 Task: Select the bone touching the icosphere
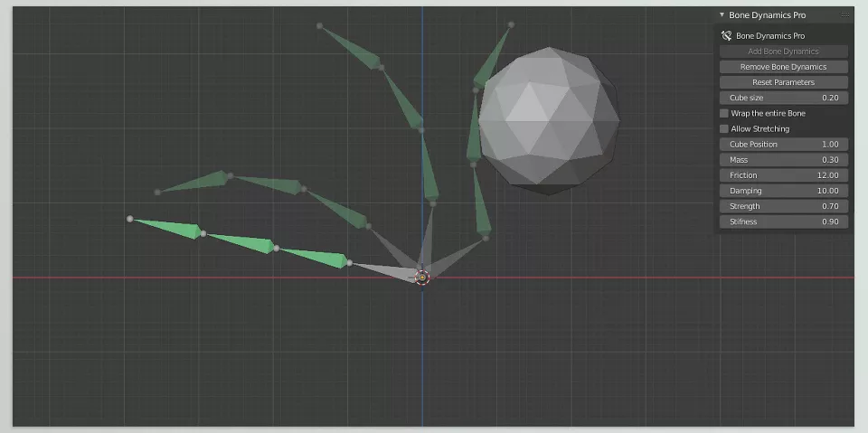(x=475, y=128)
